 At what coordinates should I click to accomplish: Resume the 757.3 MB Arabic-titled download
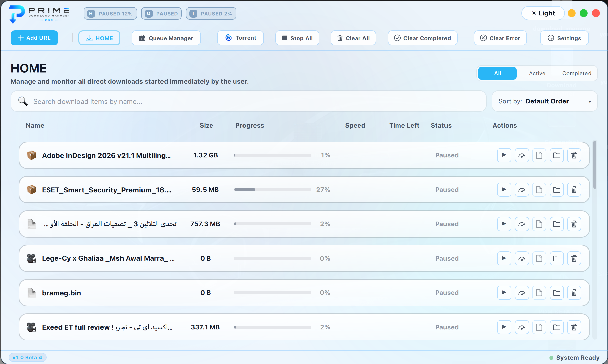[x=504, y=224]
